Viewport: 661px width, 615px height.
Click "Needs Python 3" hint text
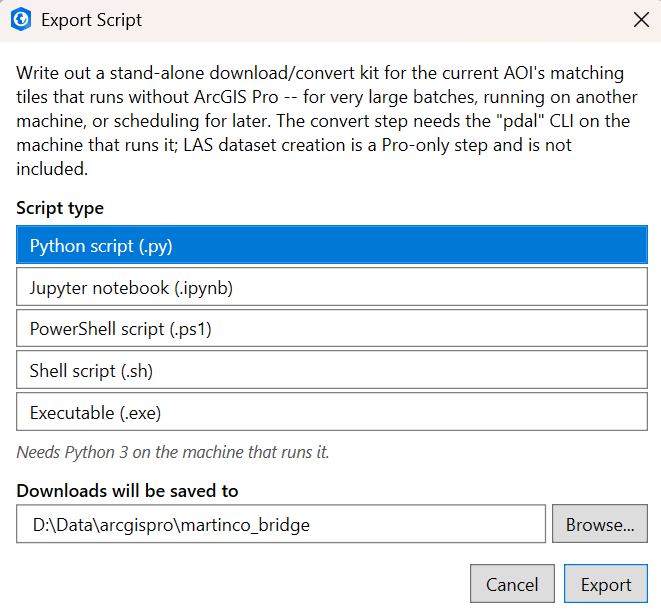173,452
